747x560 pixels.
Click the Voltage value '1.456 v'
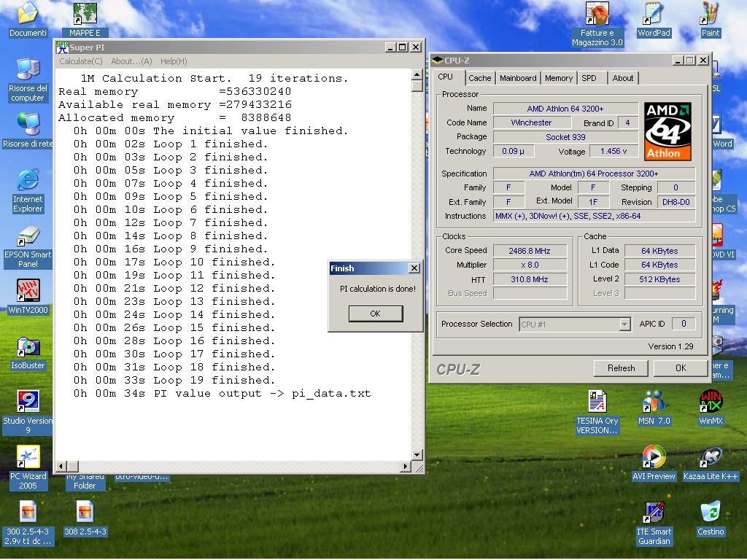[x=613, y=151]
